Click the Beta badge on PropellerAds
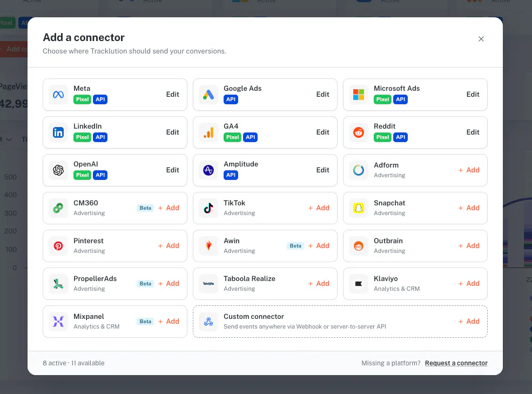 [x=145, y=284]
